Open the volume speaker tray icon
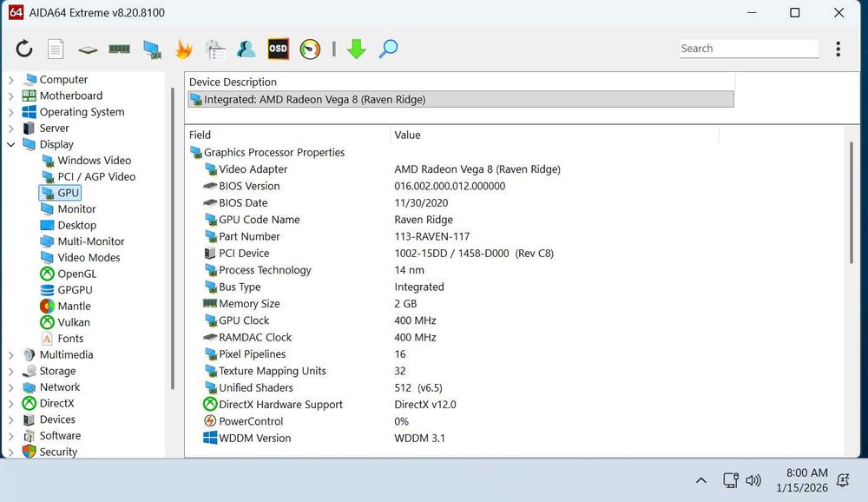 pyautogui.click(x=753, y=479)
